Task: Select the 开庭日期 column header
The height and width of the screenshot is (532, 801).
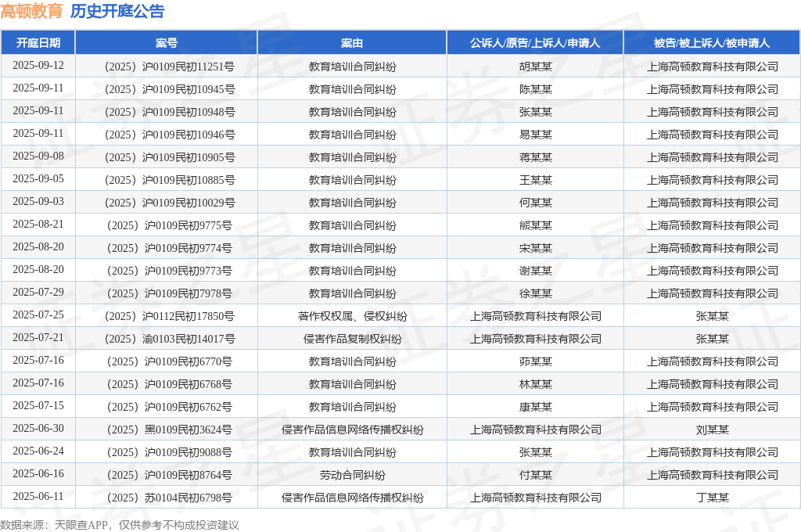Action: [x=38, y=43]
